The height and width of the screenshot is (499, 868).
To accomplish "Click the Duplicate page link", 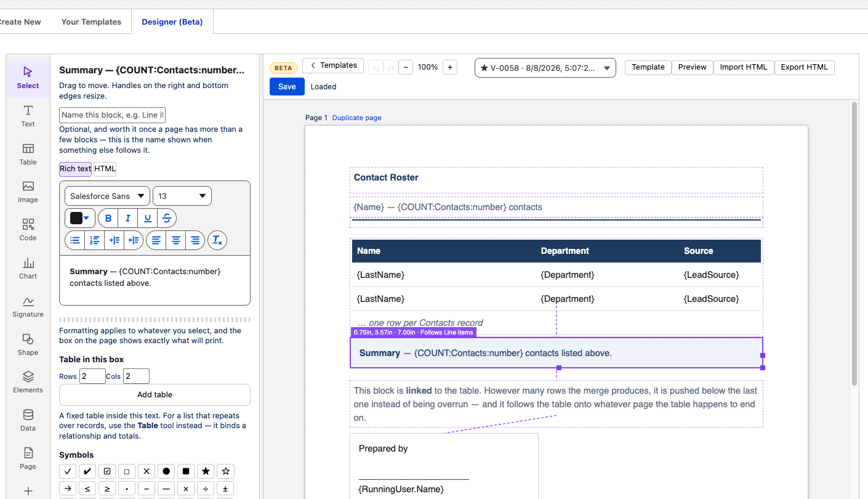I will click(x=357, y=118).
